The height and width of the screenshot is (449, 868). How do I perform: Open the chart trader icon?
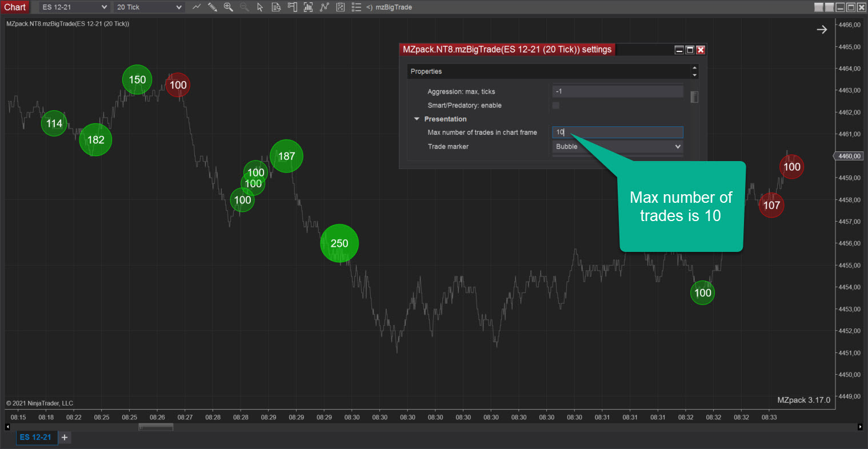292,7
